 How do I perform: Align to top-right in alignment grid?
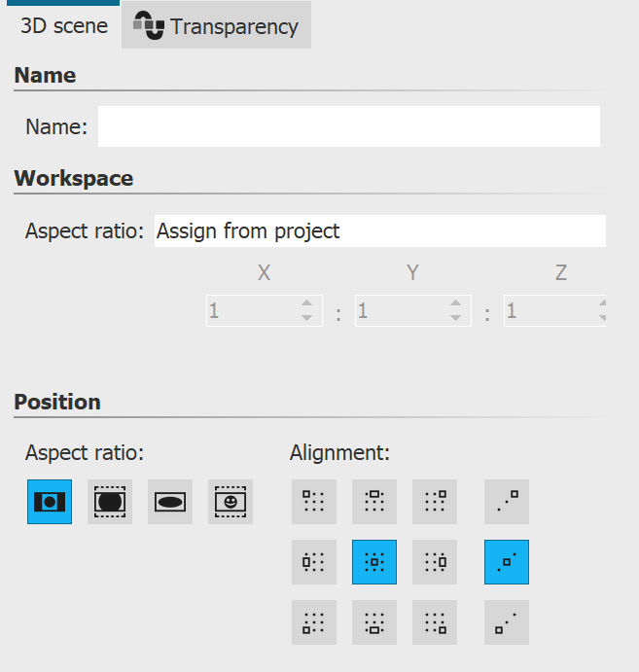tap(435, 502)
